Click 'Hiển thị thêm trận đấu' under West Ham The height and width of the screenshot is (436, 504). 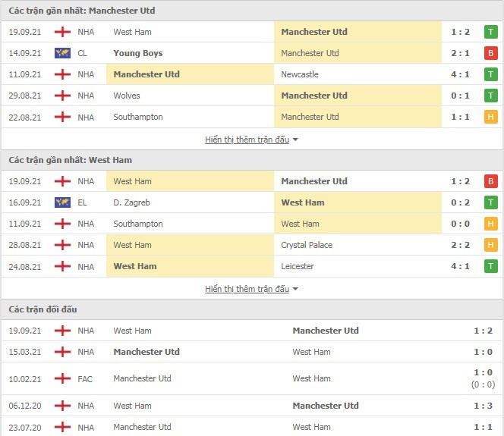pos(247,289)
